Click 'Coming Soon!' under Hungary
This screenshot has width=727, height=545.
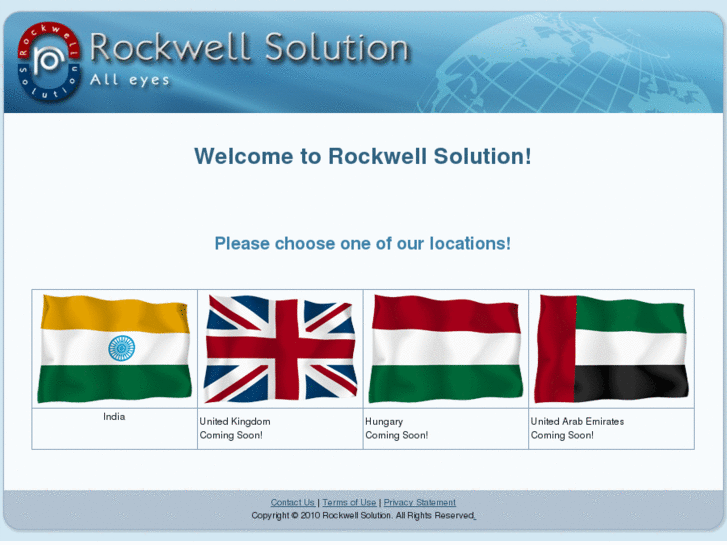[396, 435]
